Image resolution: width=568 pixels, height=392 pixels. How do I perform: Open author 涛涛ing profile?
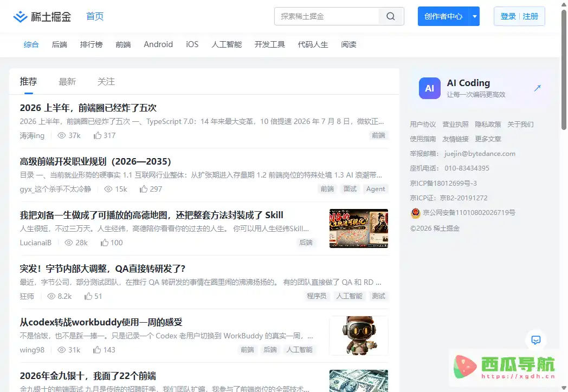[x=32, y=135]
